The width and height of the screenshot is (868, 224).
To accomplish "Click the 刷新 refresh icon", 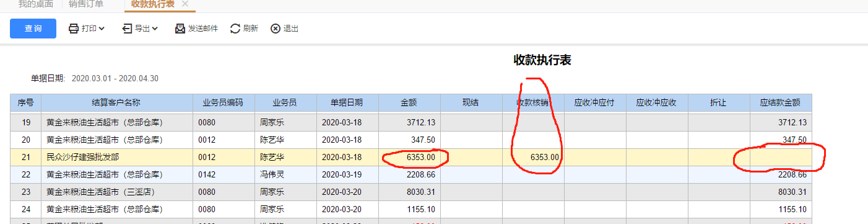I will pyautogui.click(x=235, y=29).
